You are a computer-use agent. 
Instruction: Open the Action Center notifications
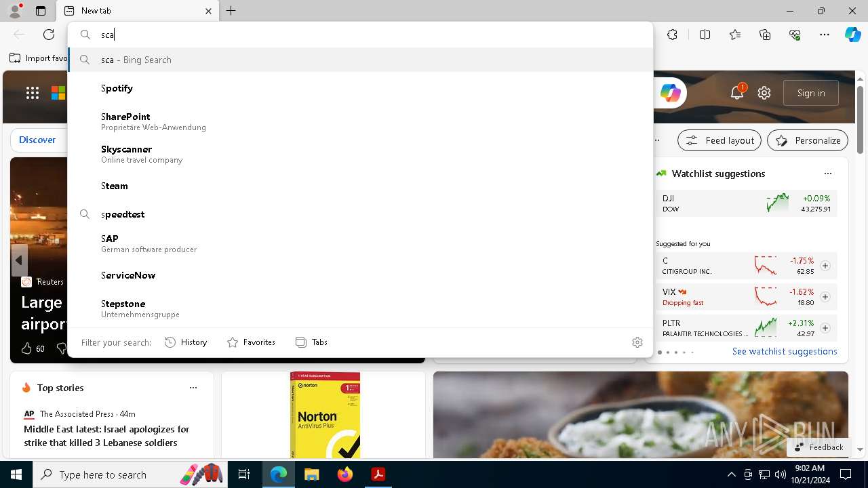tap(846, 474)
